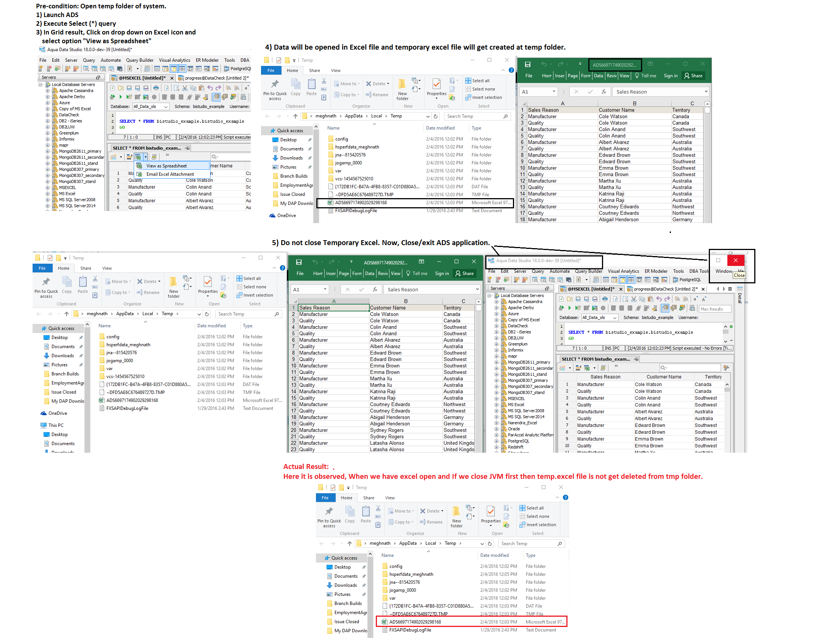Click Invert selection in step 5 Explorer ribbon
Image resolution: width=816 pixels, height=644 pixels.
(254, 295)
